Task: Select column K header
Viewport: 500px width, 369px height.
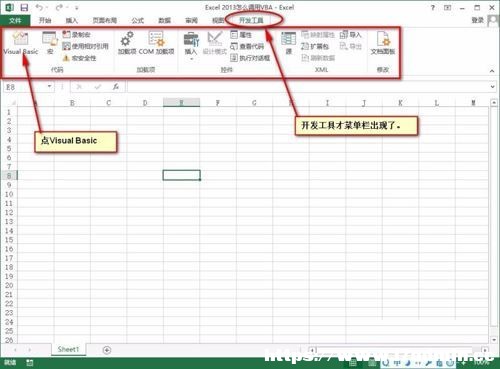Action: 400,103
